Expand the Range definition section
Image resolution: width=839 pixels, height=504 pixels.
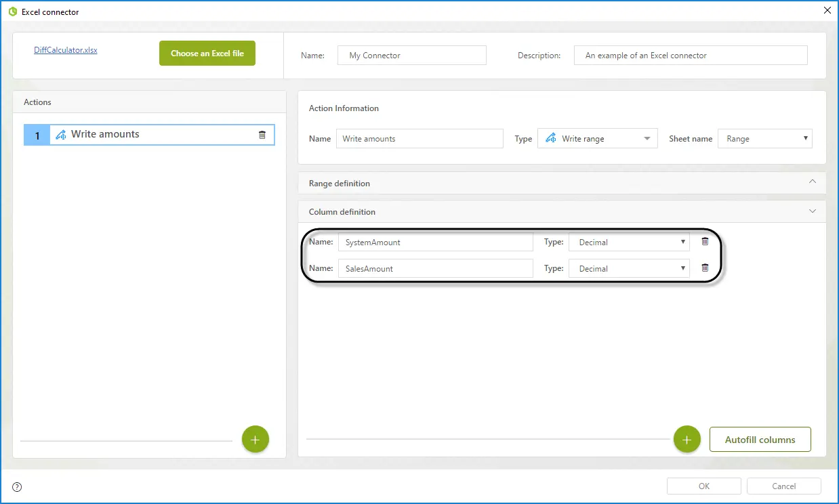point(813,183)
